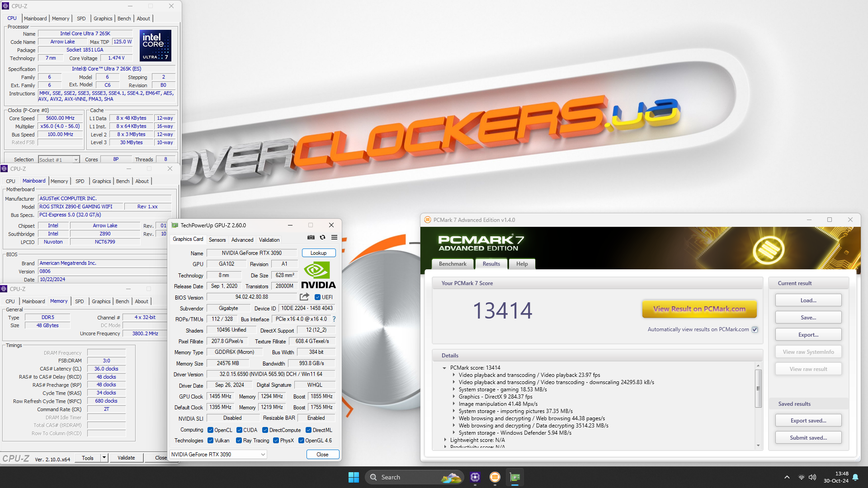Toggle the OpenGL 4.6 checkbox
The image size is (868, 488).
[x=301, y=441]
